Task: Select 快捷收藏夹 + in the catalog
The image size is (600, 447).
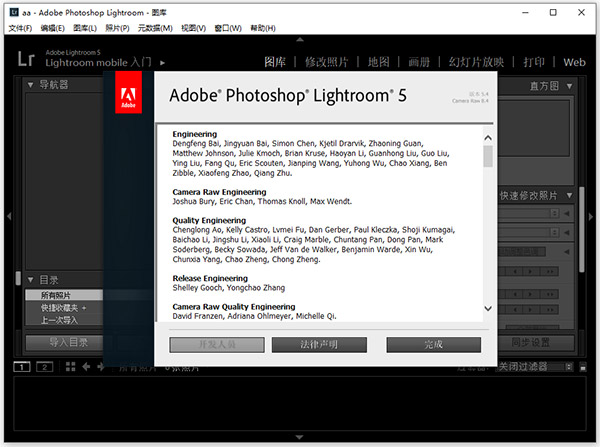Action: 64,308
